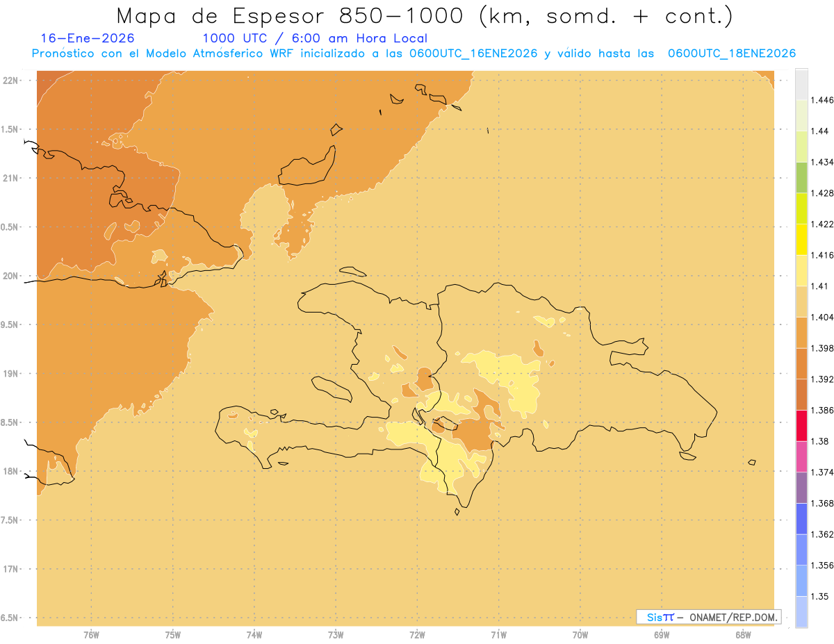Click the legend value '1.44'

pos(820,131)
